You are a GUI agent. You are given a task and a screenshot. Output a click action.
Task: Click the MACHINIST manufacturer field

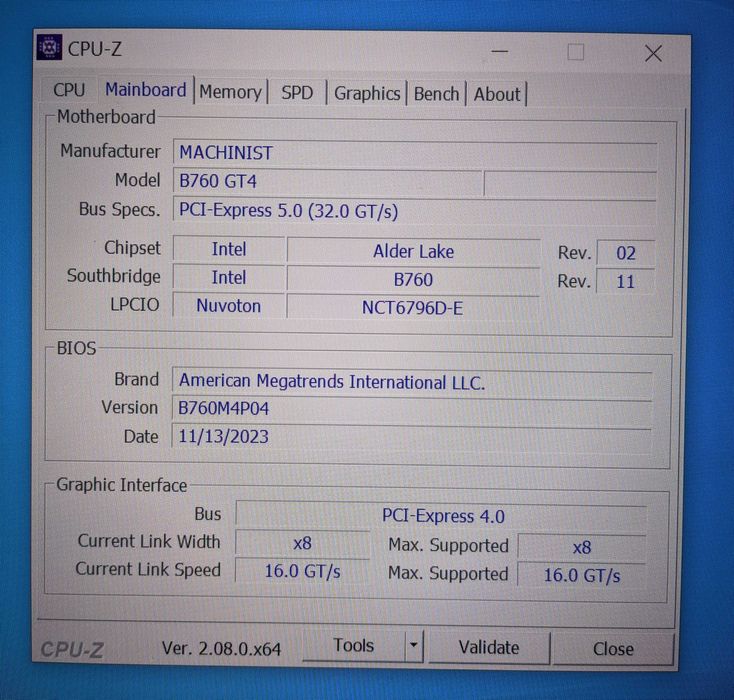415,154
